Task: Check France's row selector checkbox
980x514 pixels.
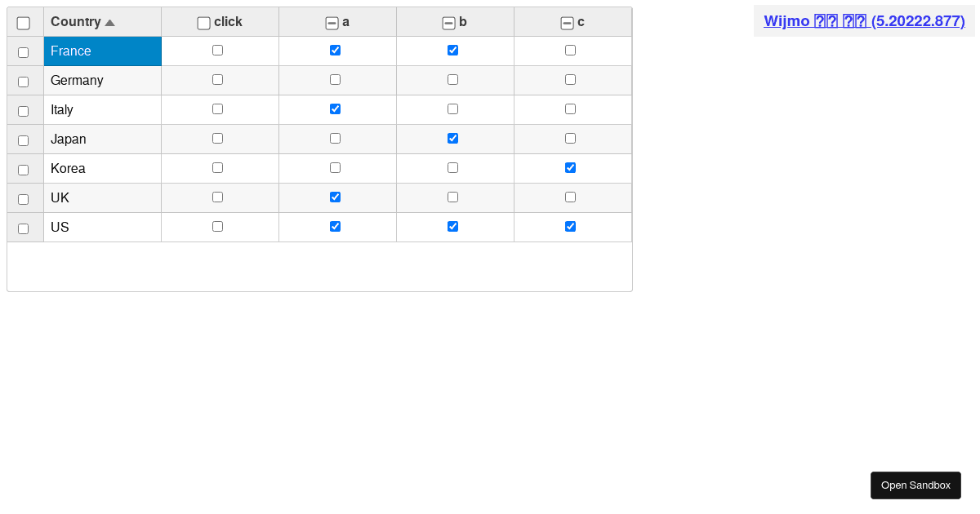Action: 24,51
